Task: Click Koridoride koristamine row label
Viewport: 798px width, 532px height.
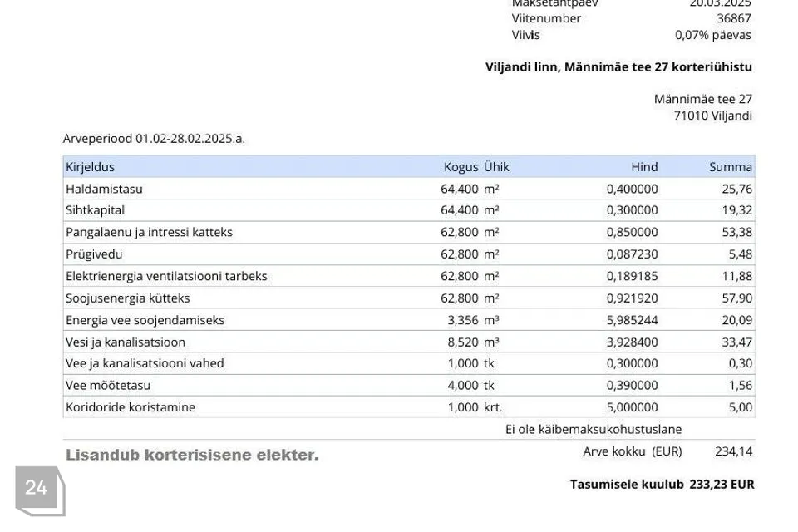Action: point(131,407)
